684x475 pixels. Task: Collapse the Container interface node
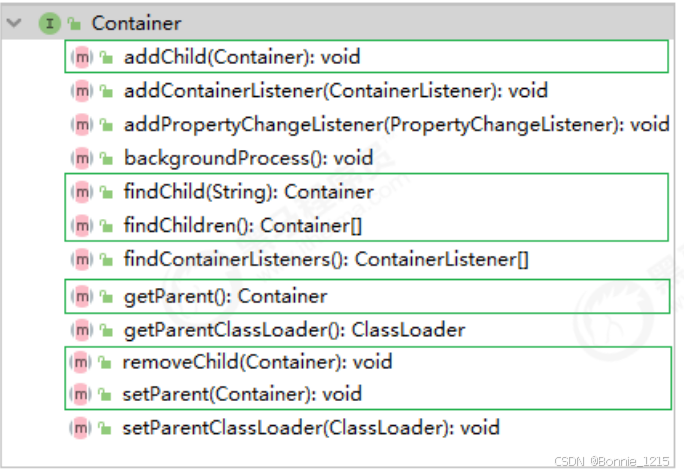click(x=14, y=23)
